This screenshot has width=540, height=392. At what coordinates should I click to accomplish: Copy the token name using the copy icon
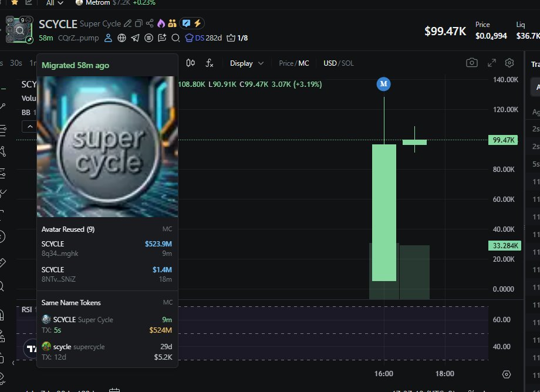tap(139, 24)
